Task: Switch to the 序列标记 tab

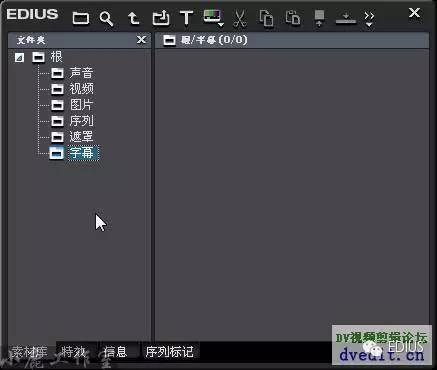Action: [170, 352]
